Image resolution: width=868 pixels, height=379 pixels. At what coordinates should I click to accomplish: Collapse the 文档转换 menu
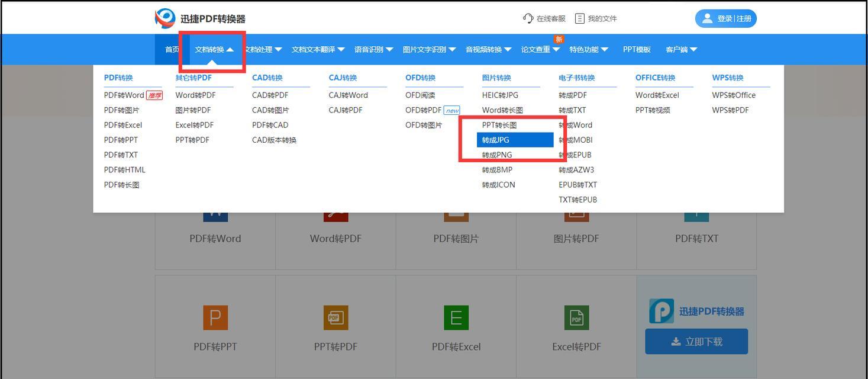coord(214,49)
